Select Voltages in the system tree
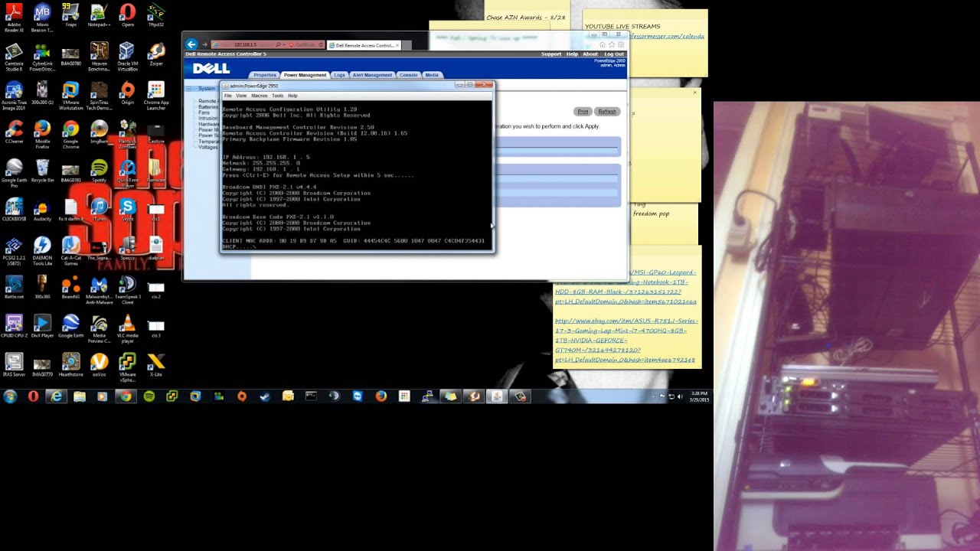Image resolution: width=980 pixels, height=551 pixels. (x=207, y=147)
